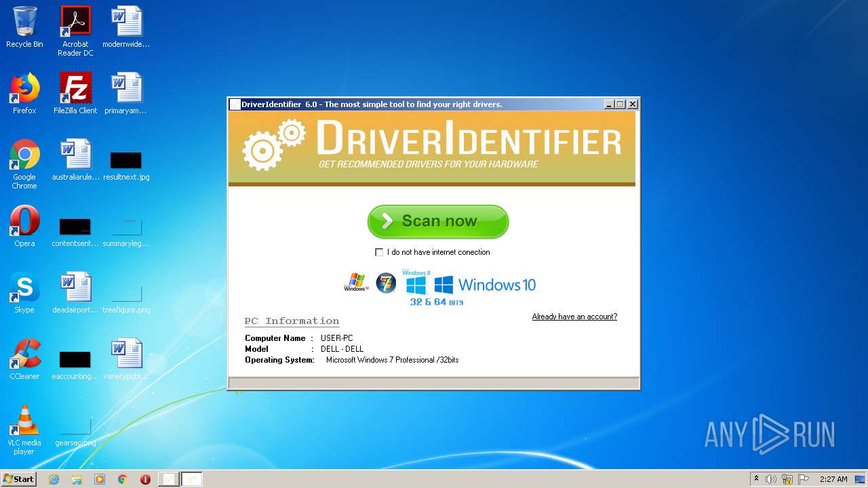This screenshot has height=488, width=868.
Task: Show hidden system tray icons
Action: pyautogui.click(x=757, y=479)
